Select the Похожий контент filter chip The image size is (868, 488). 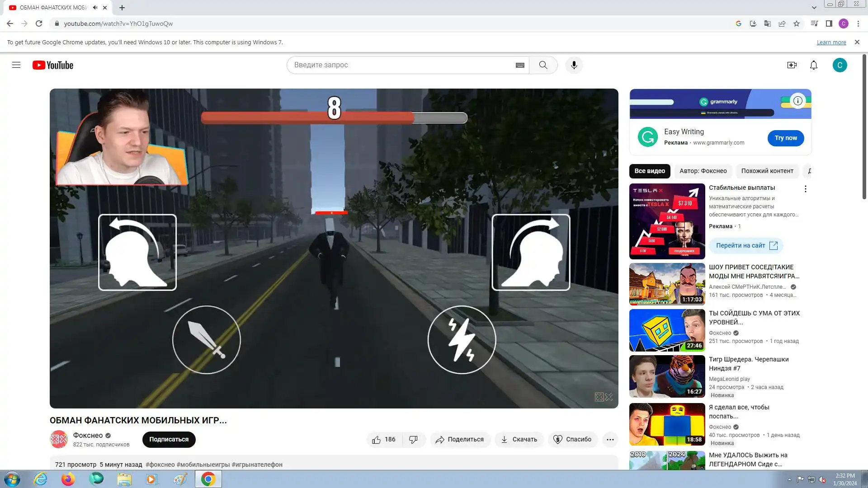pos(767,171)
